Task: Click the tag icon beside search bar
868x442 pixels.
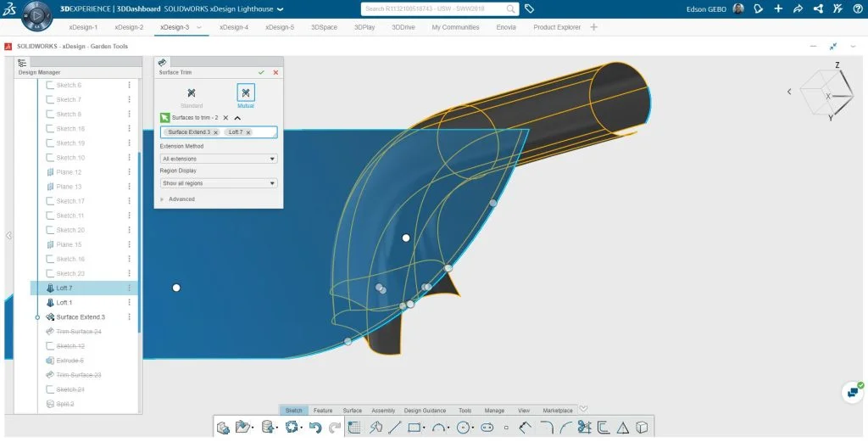Action: (529, 9)
